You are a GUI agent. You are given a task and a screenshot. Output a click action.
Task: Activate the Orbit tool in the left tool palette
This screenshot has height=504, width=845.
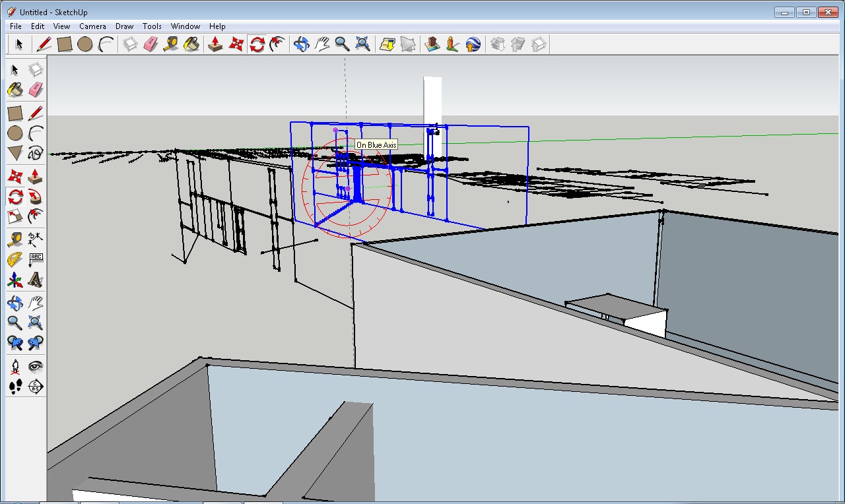[15, 303]
